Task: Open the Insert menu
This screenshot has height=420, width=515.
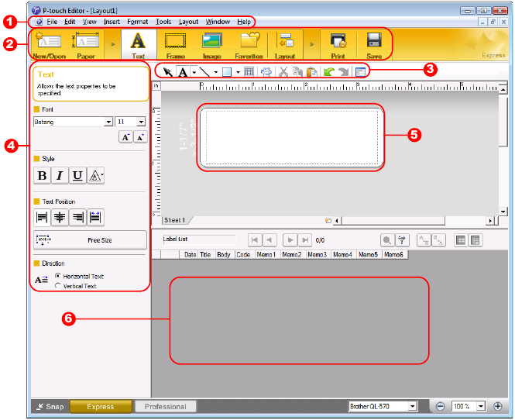Action: (112, 22)
